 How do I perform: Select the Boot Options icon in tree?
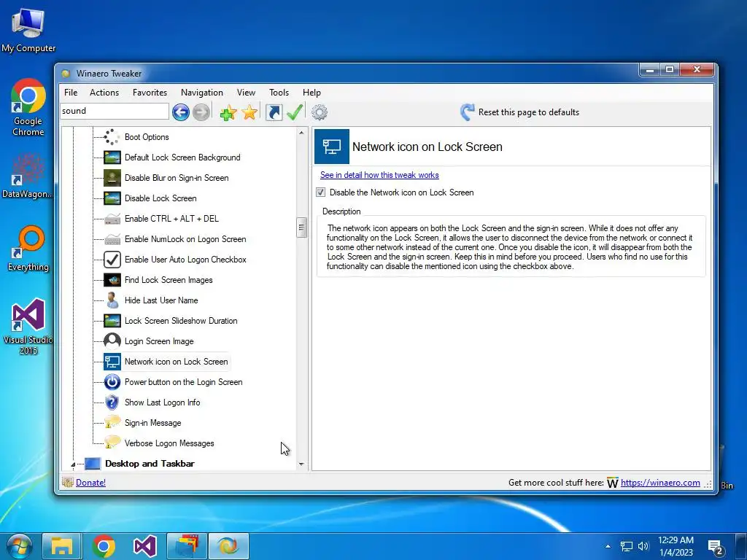[112, 137]
